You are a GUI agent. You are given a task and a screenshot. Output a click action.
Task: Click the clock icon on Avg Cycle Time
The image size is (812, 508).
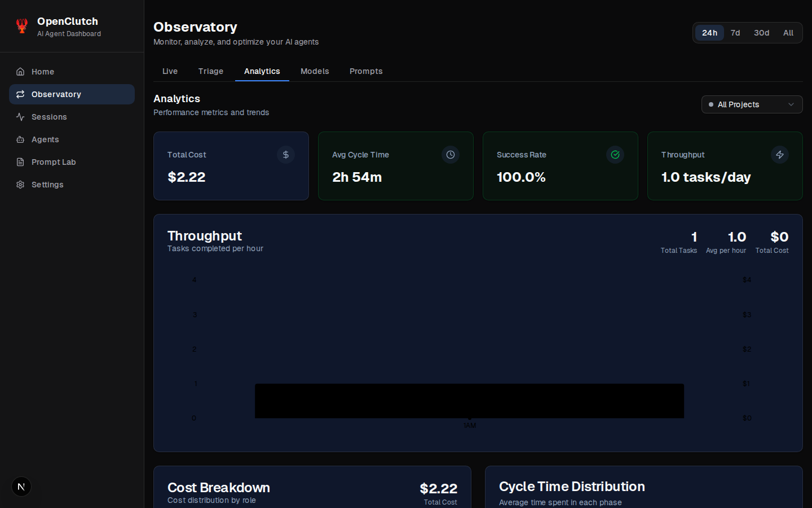coord(451,155)
